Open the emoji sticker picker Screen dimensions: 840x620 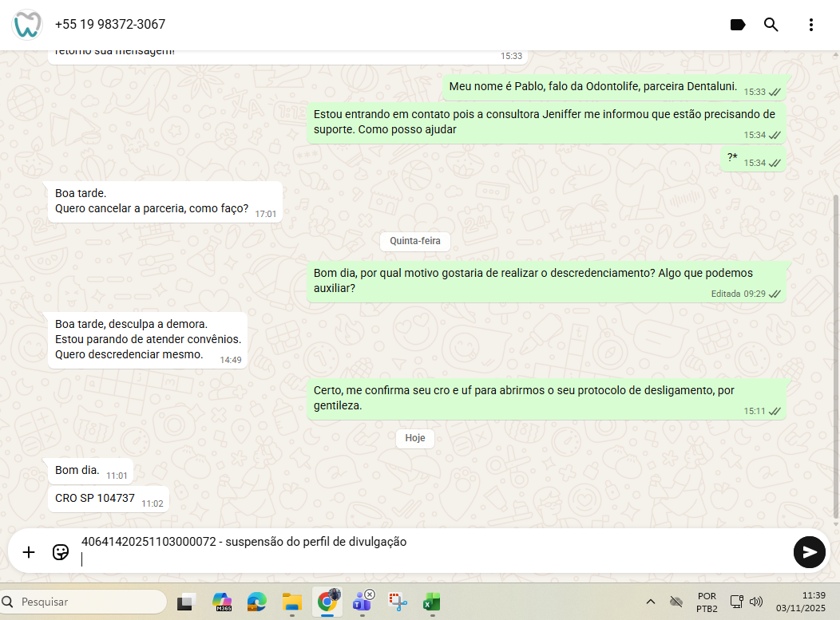(x=61, y=552)
